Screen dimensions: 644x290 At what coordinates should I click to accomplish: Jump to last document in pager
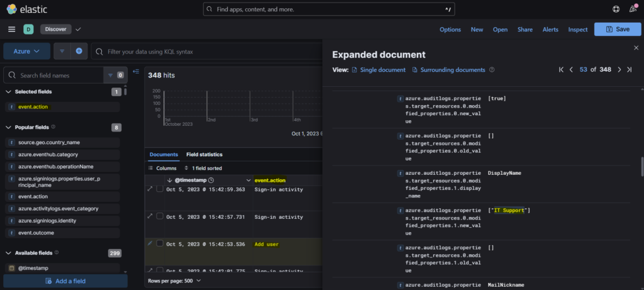tap(630, 70)
